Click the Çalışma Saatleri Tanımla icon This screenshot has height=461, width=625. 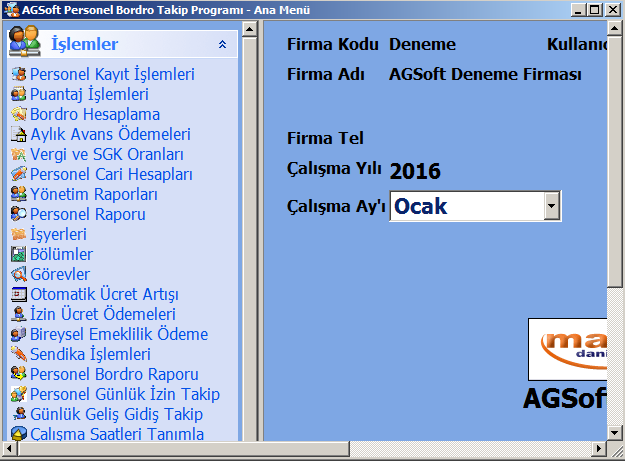pos(18,434)
